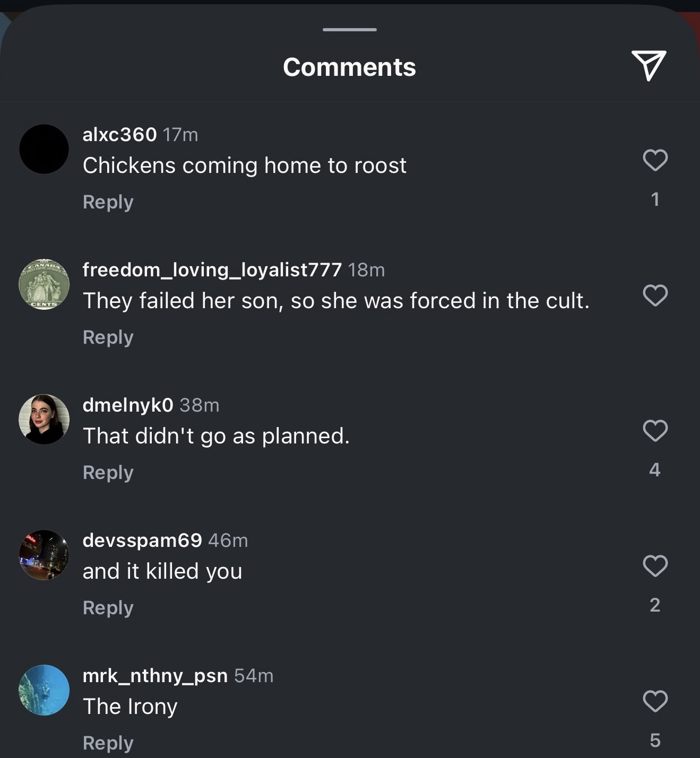Open devsspam69's profile avatar
Viewport: 700px width, 758px height.
(x=44, y=555)
